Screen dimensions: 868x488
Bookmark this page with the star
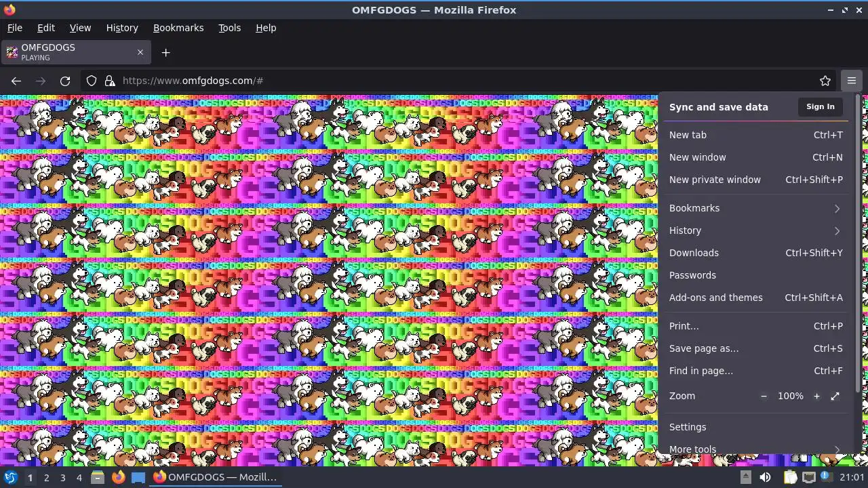[x=825, y=81]
